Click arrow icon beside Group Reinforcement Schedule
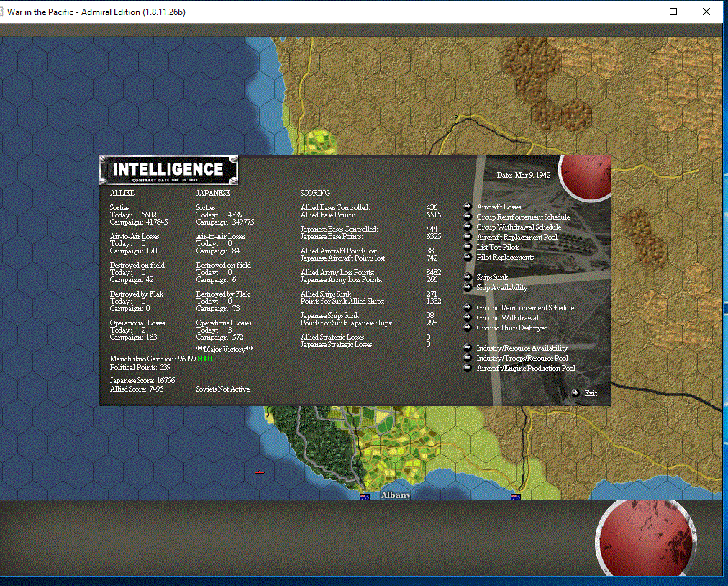The width and height of the screenshot is (728, 586). coord(468,217)
